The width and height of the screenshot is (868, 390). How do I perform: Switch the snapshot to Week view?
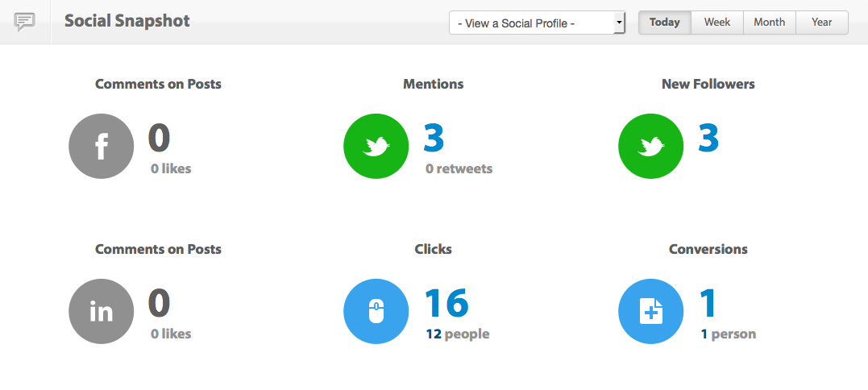click(717, 23)
